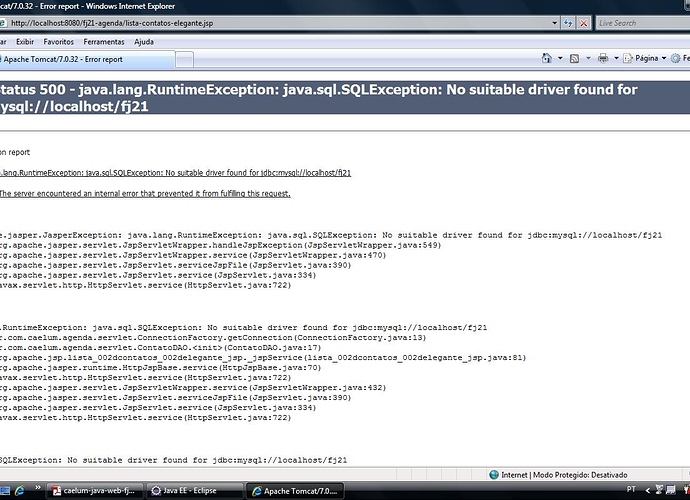Screen dimensions: 690x500
Task: Open the Ajuda menu
Action: click(x=144, y=42)
